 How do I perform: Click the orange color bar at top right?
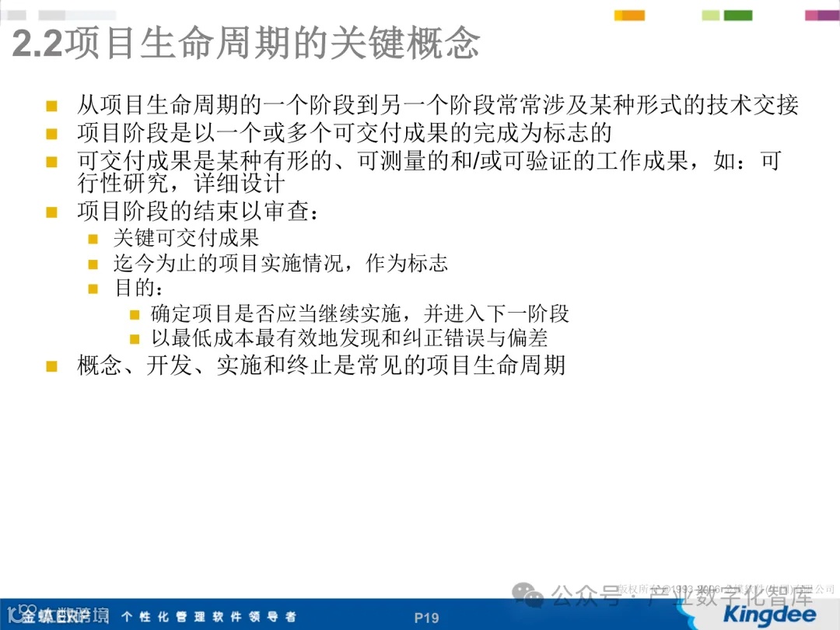coord(628,14)
